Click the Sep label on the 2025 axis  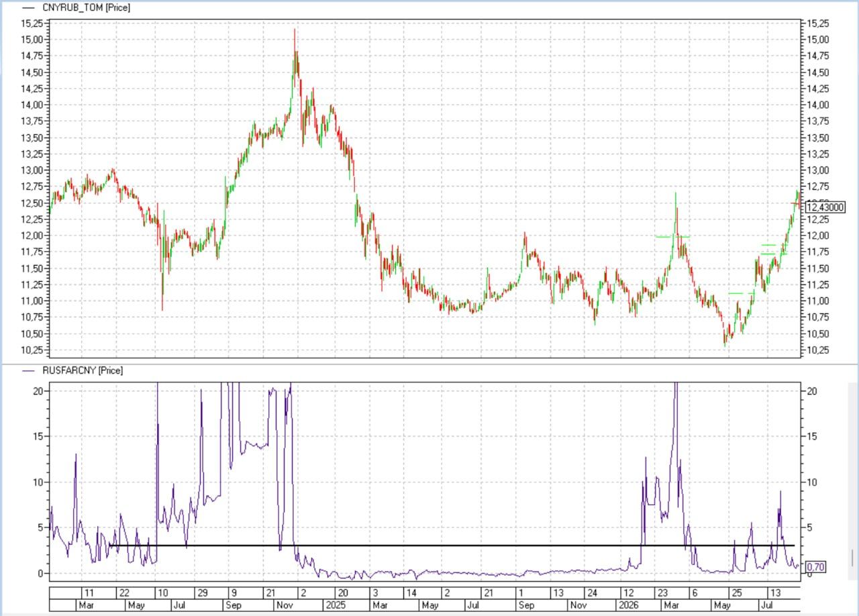click(x=526, y=605)
